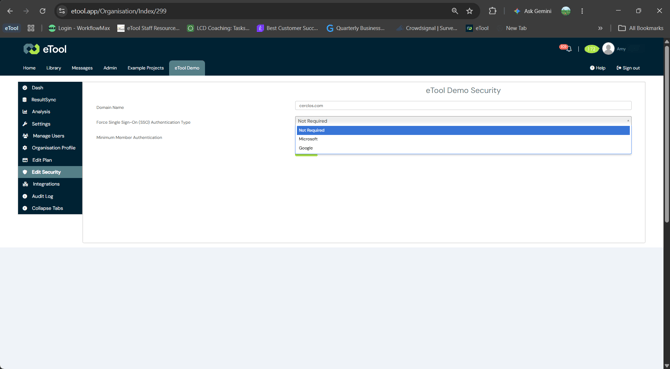Click the 'eTool Demo Security' heading

pos(463,90)
